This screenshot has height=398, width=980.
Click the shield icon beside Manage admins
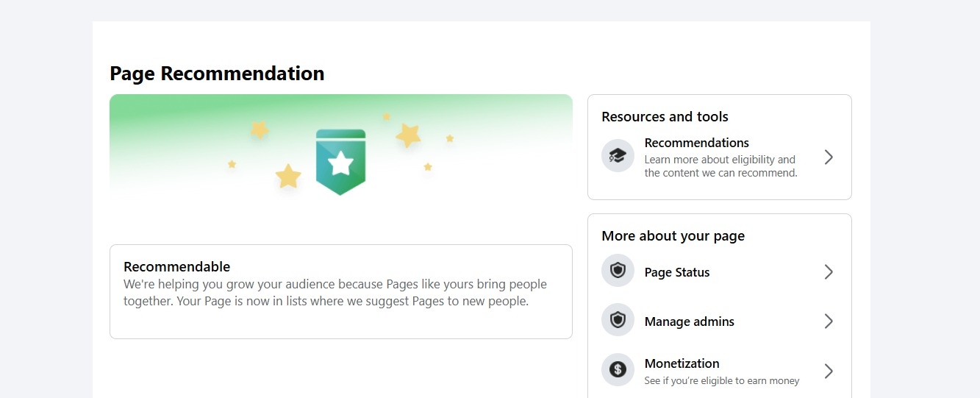(x=618, y=321)
